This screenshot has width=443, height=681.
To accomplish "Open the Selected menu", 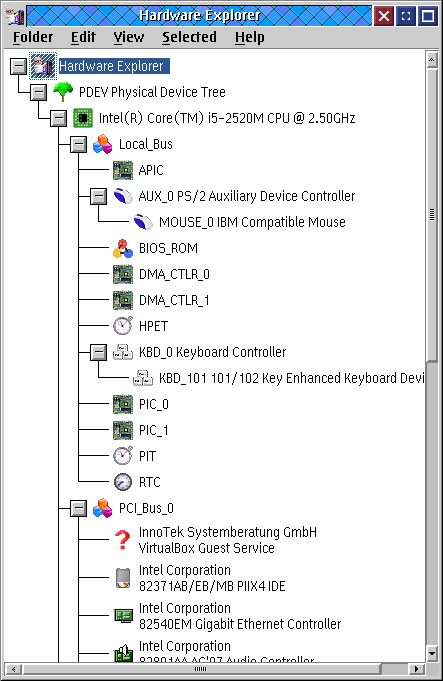I will (x=189, y=37).
